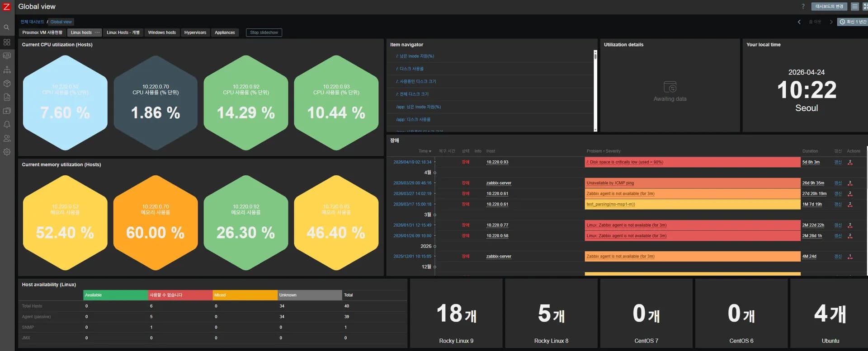The width and height of the screenshot is (868, 351).
Task: Select '/app: 디스크 사용률' in Item navigator
Action: click(413, 120)
